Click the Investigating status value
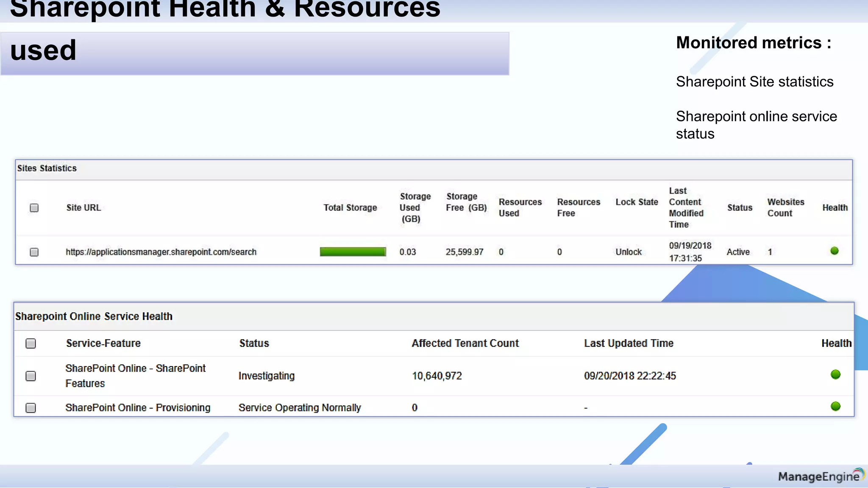The image size is (868, 488). click(266, 376)
